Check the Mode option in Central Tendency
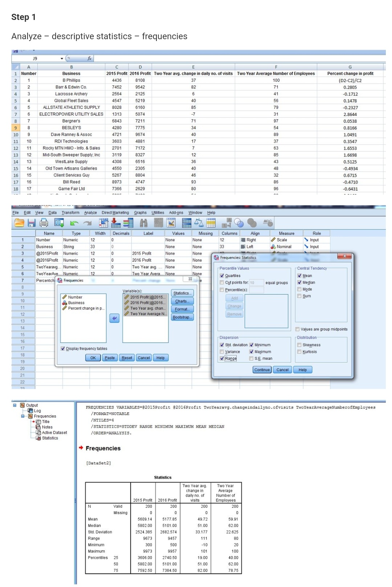The height and width of the screenshot is (587, 392). tap(299, 289)
